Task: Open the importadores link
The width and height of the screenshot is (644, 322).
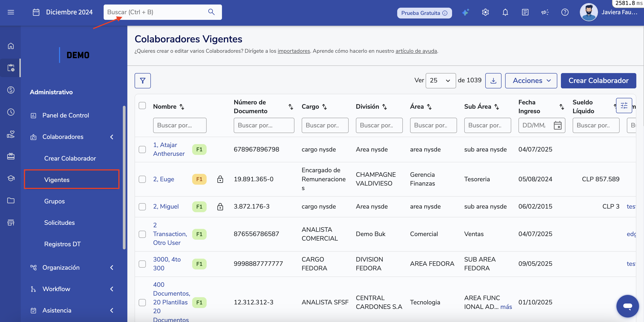Action: click(294, 51)
